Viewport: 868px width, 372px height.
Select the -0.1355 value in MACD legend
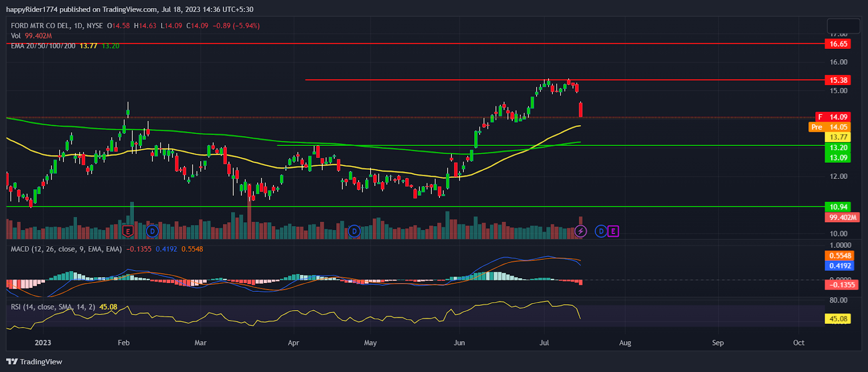(x=139, y=249)
